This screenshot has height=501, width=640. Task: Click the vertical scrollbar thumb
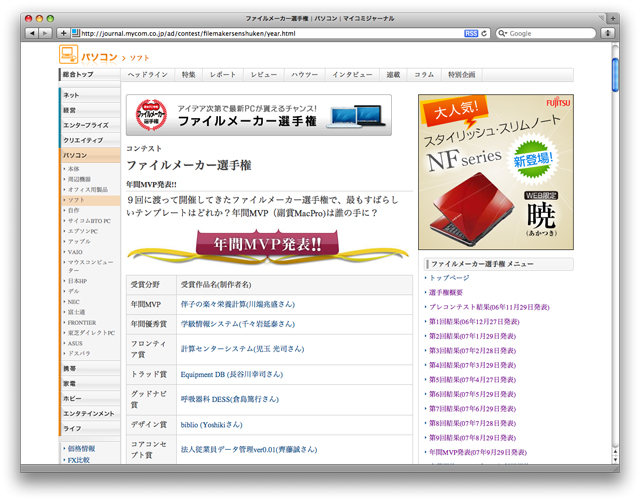(x=615, y=75)
